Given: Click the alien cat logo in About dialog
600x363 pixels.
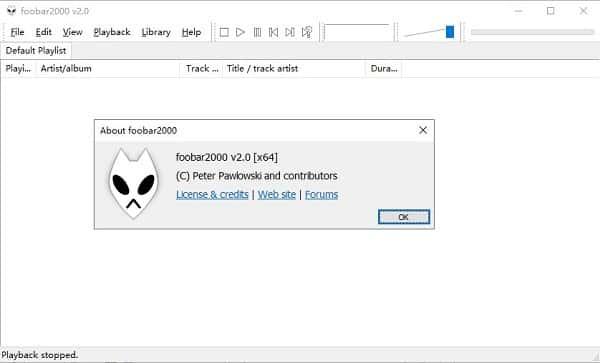Looking at the screenshot, I should coord(134,184).
